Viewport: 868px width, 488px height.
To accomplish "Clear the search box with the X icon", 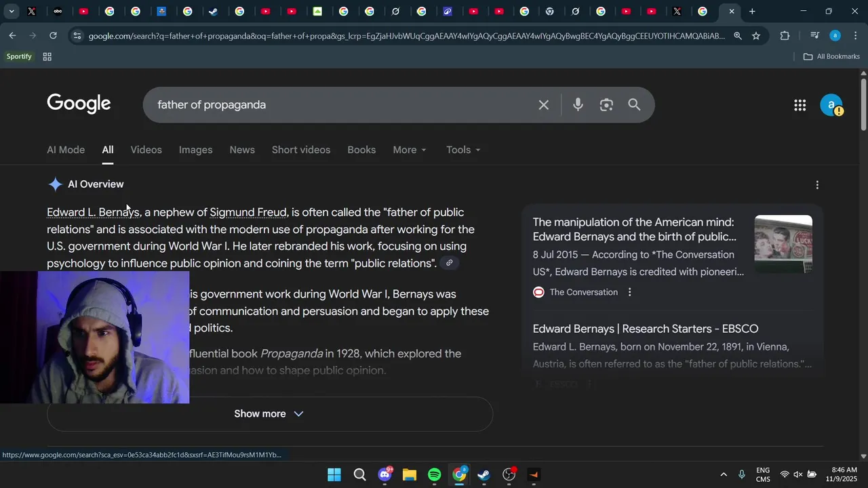I will coord(543,105).
